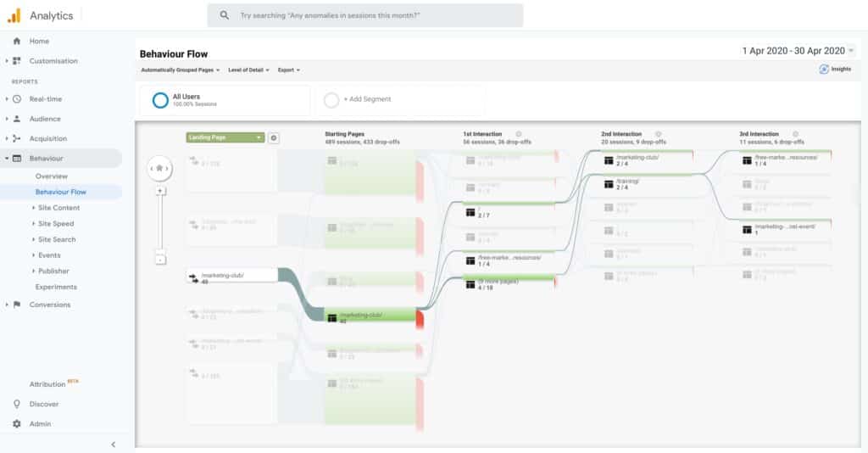
Task: Click the search magnifier icon
Action: pyautogui.click(x=224, y=15)
